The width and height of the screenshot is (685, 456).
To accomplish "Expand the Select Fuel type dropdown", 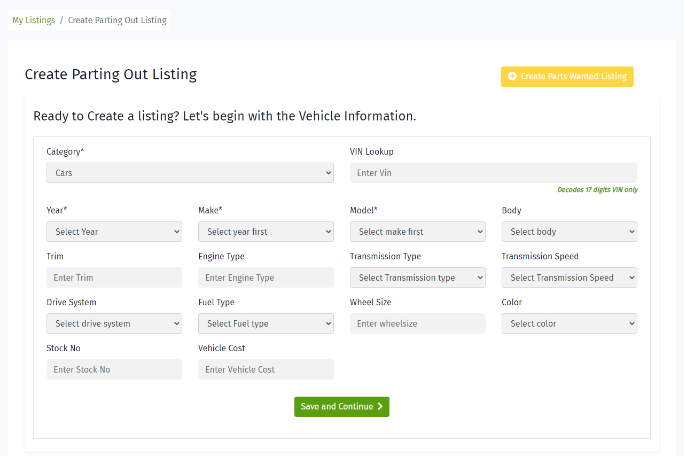I will pos(265,324).
